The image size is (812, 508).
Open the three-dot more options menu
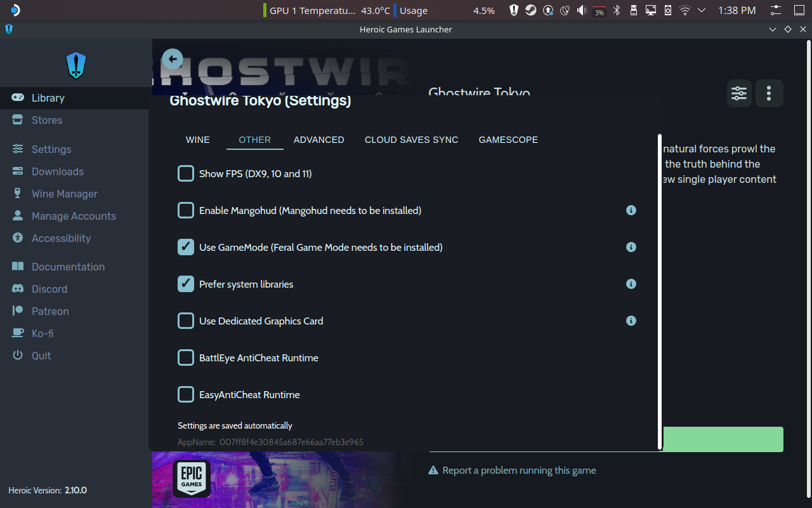tap(769, 93)
